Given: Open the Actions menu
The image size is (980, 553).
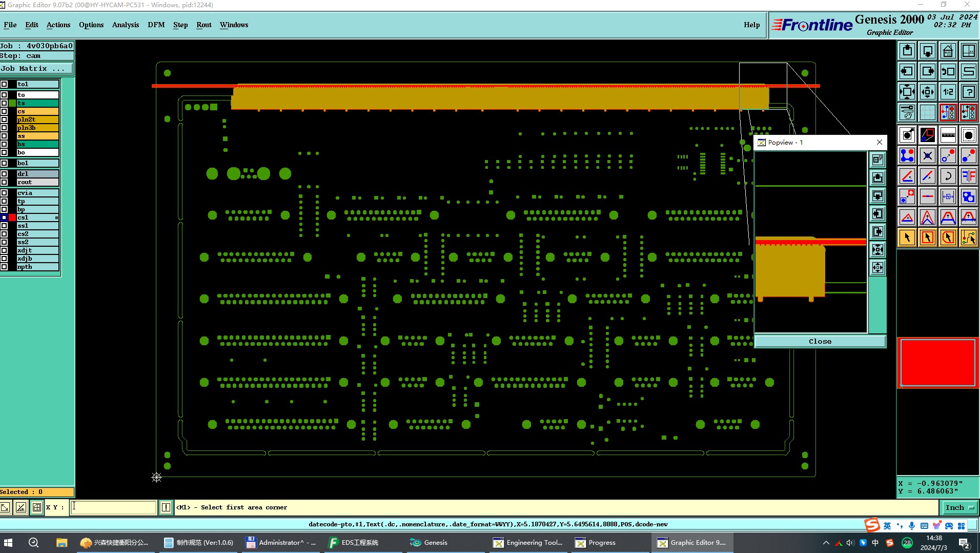Looking at the screenshot, I should click(58, 25).
